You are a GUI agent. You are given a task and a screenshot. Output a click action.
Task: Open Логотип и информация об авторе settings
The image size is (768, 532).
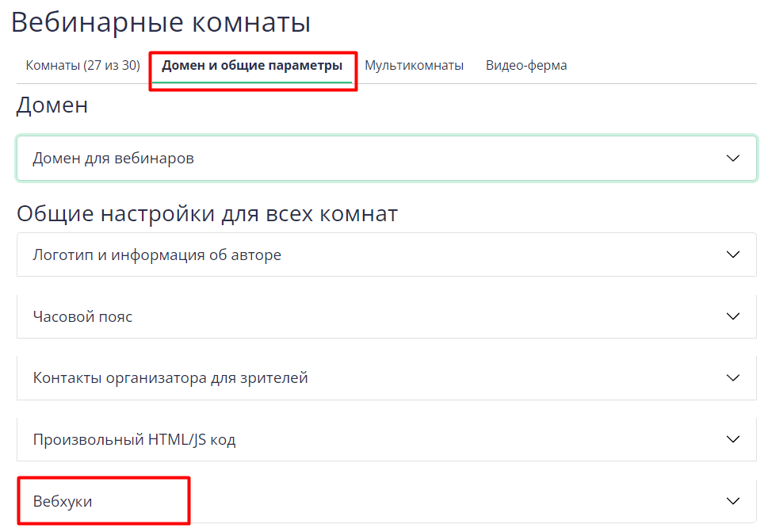tap(157, 255)
